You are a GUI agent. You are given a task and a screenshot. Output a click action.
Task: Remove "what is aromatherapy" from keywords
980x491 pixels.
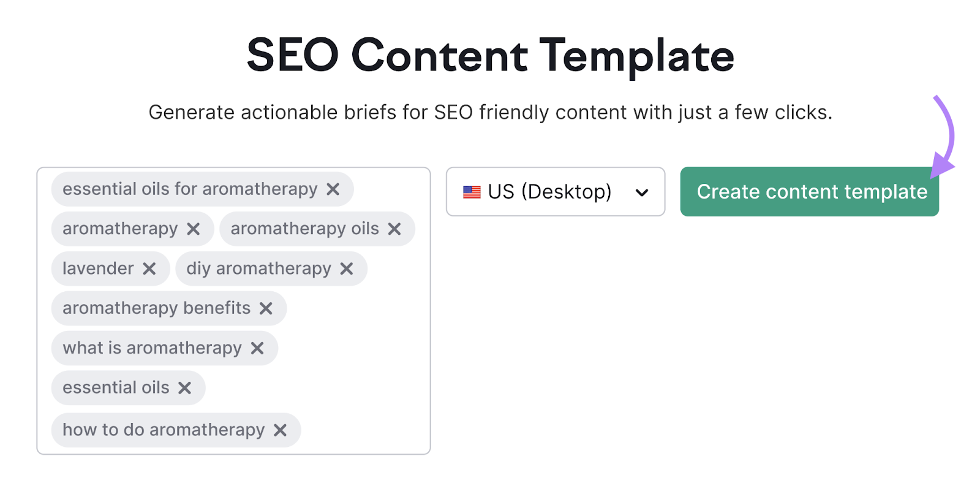point(257,348)
